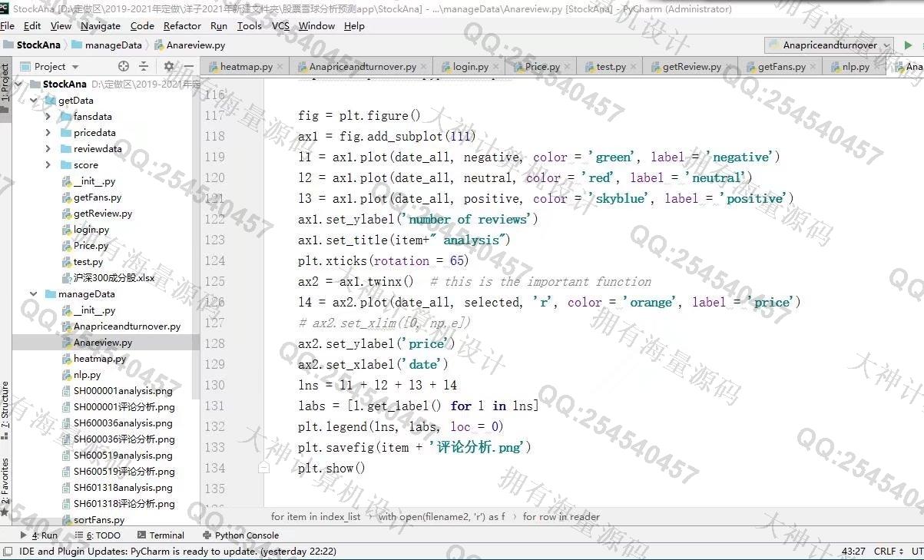The width and height of the screenshot is (924, 560).
Task: Close the nlp.py tab
Action: (876, 67)
